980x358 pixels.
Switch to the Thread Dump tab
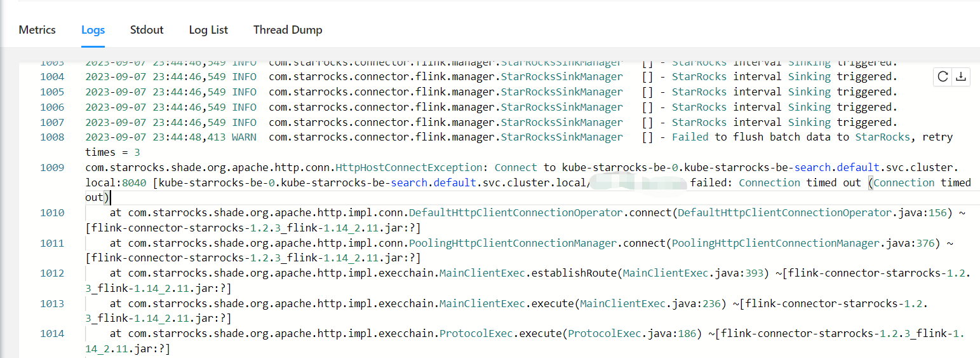(x=288, y=30)
